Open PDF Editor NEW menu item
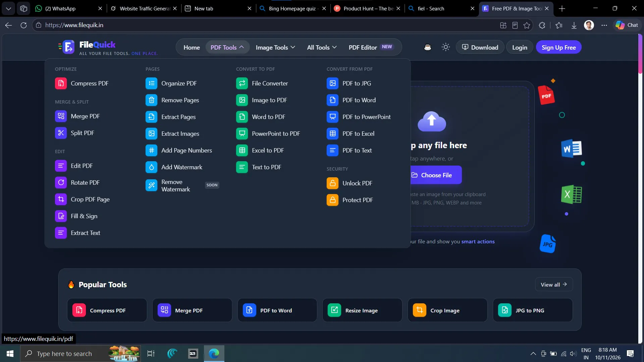 coord(371,47)
